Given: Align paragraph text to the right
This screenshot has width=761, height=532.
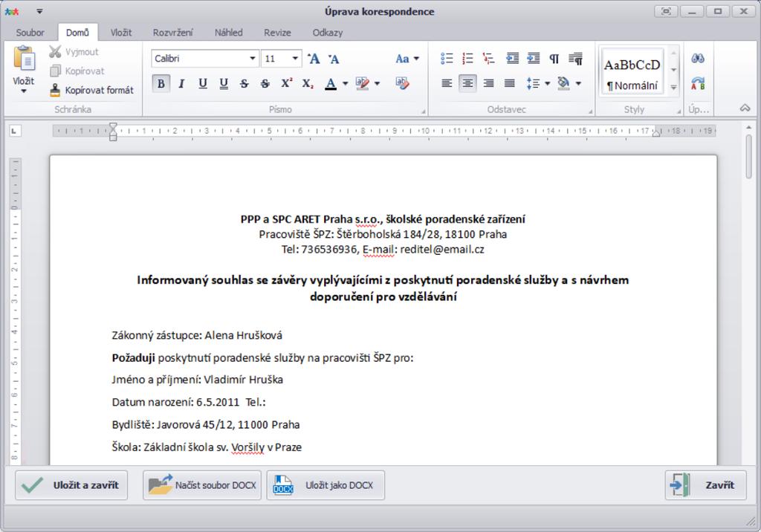Looking at the screenshot, I should pyautogui.click(x=488, y=83).
